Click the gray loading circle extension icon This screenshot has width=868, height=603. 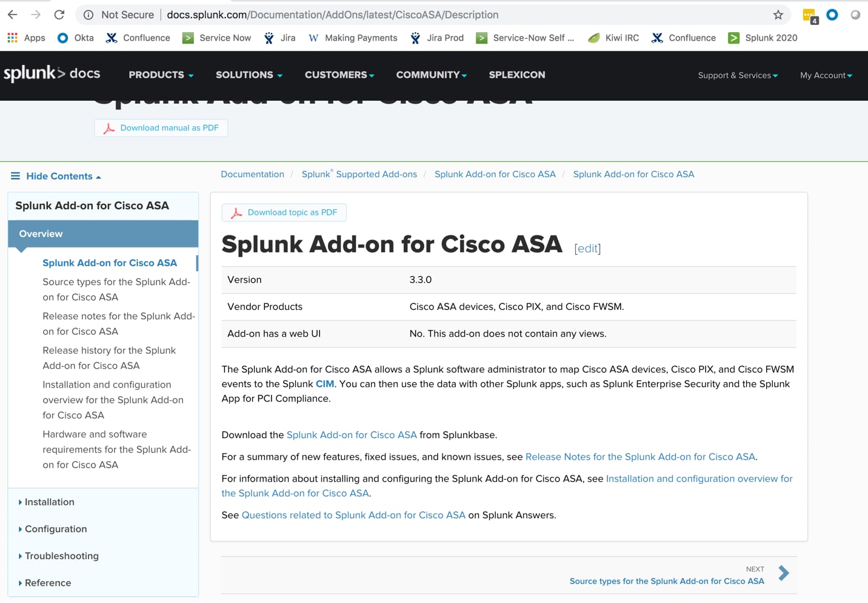855,15
